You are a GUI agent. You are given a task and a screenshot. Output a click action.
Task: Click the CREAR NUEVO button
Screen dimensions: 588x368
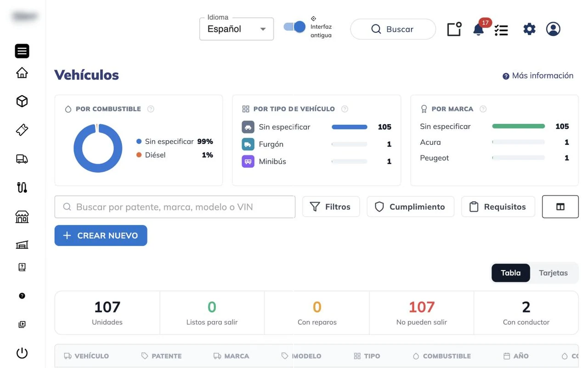[x=101, y=236]
